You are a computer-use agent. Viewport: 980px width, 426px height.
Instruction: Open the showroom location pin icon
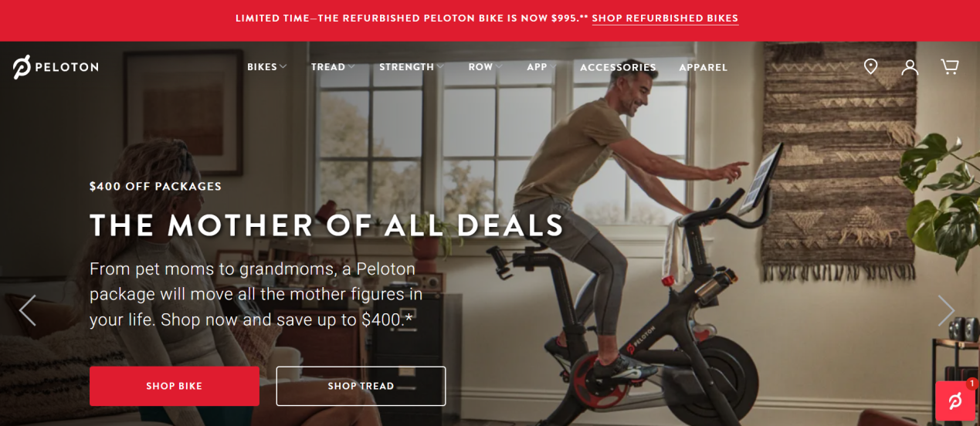870,66
